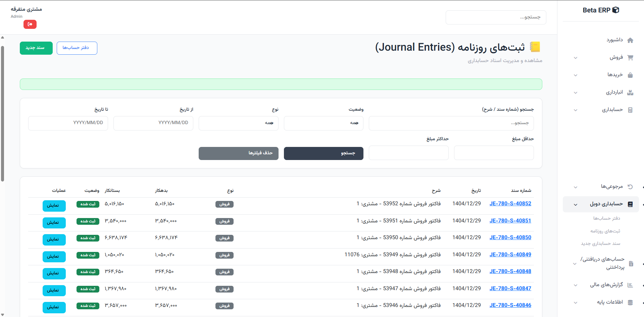The width and height of the screenshot is (644, 317).
Task: Open journal entry JE-780-S-40851 link
Action: (x=510, y=221)
